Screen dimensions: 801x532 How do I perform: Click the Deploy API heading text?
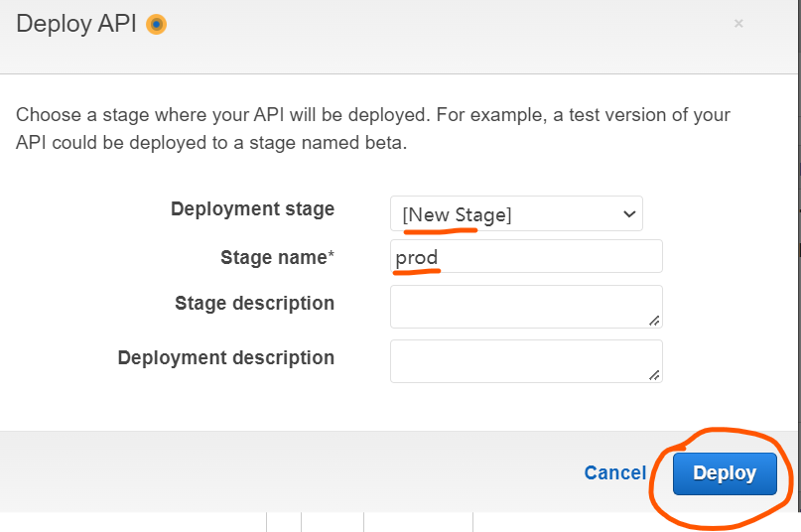[76, 24]
